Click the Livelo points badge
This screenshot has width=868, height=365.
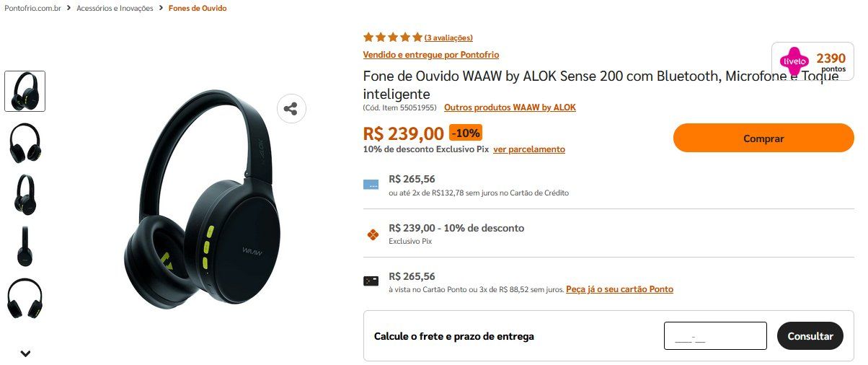812,61
